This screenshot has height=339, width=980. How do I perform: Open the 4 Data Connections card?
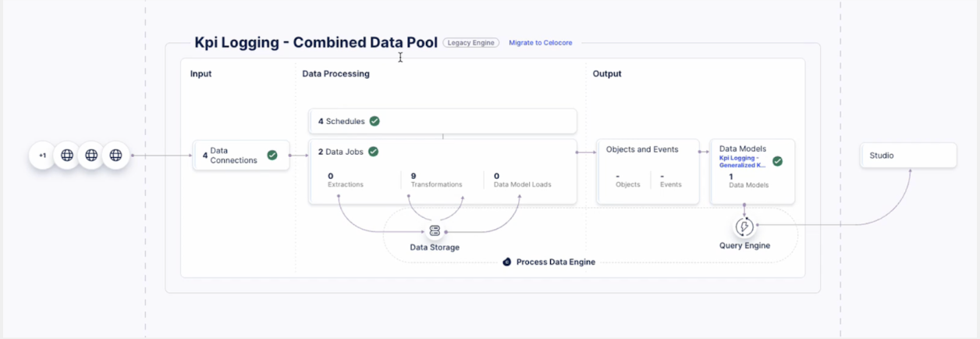[x=233, y=155]
